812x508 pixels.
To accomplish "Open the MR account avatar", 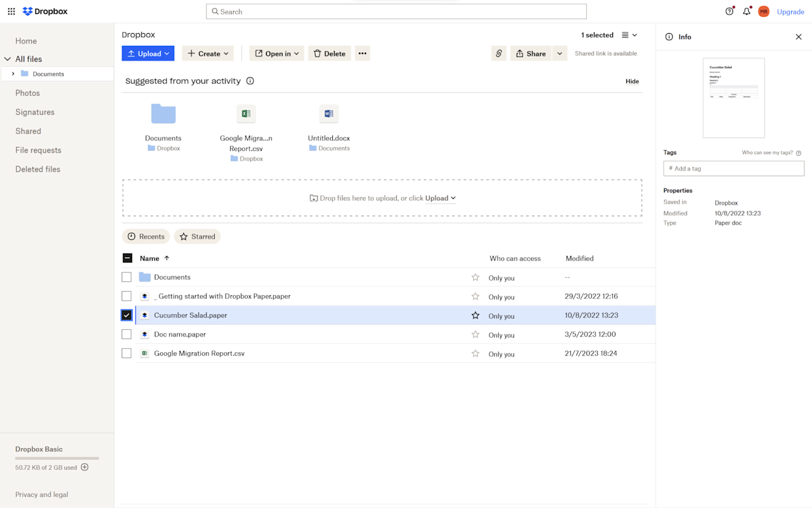I will 763,12.
